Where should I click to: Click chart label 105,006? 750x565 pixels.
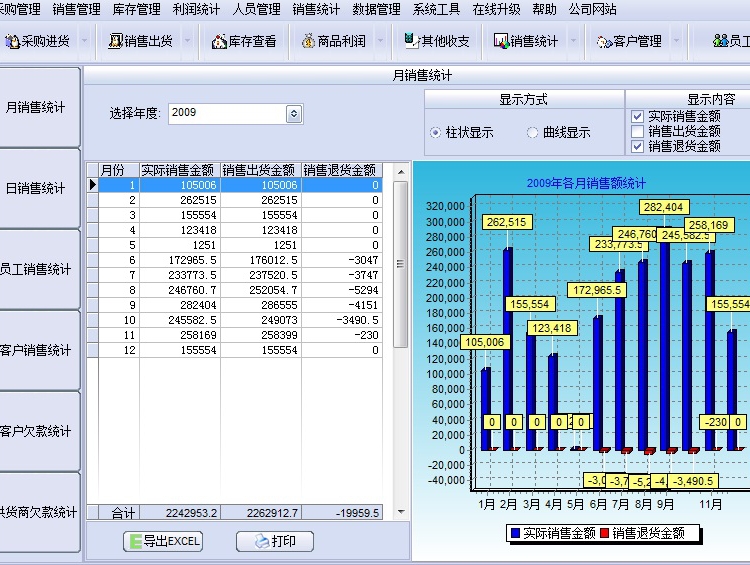coord(485,342)
